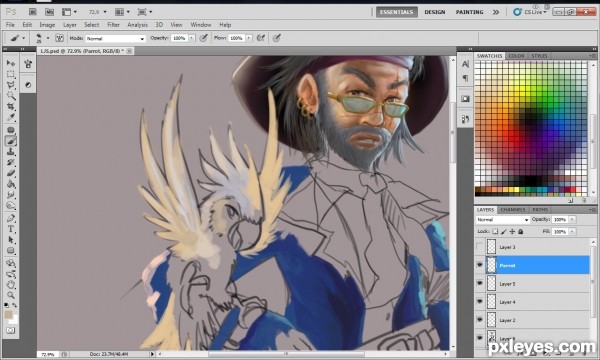Switch to the Painting workspace
Screen dimensions: 600x360
tap(470, 12)
